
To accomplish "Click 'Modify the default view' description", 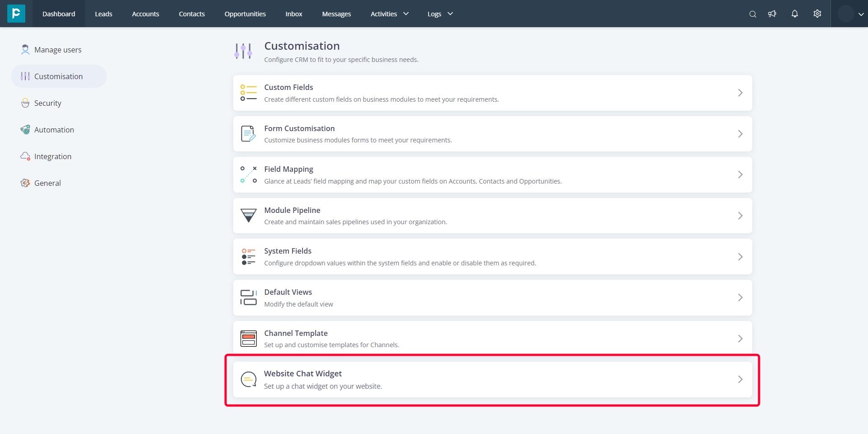I will 298,304.
